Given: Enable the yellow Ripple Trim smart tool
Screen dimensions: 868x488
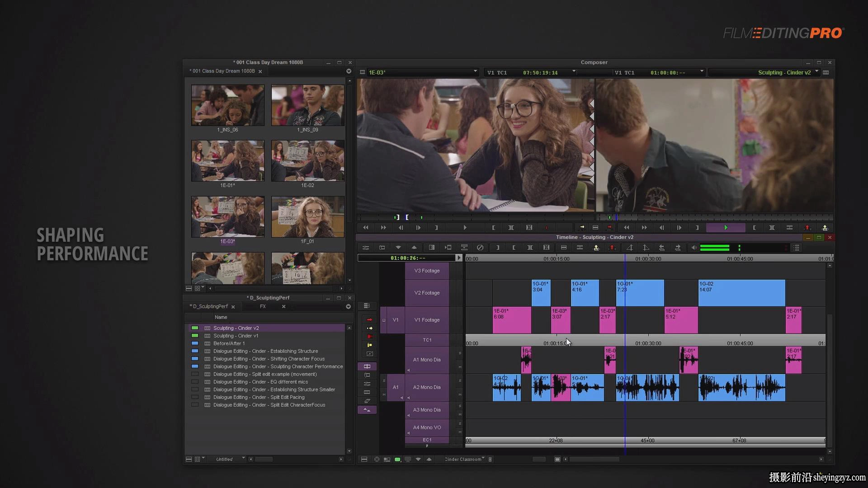Looking at the screenshot, I should [x=369, y=345].
